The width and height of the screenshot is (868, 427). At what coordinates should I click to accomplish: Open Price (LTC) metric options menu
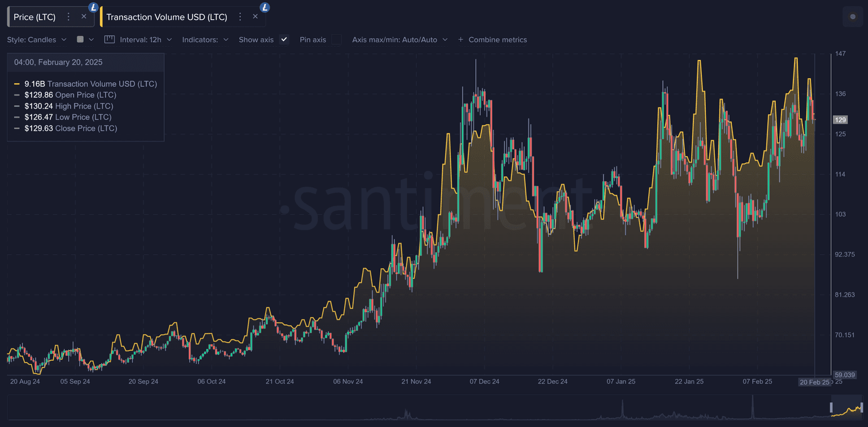68,17
